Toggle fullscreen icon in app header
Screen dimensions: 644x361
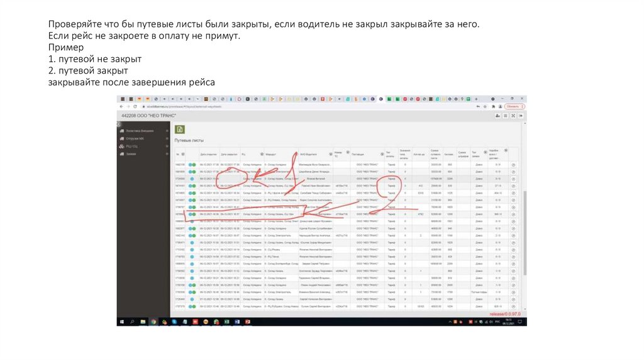point(513,116)
